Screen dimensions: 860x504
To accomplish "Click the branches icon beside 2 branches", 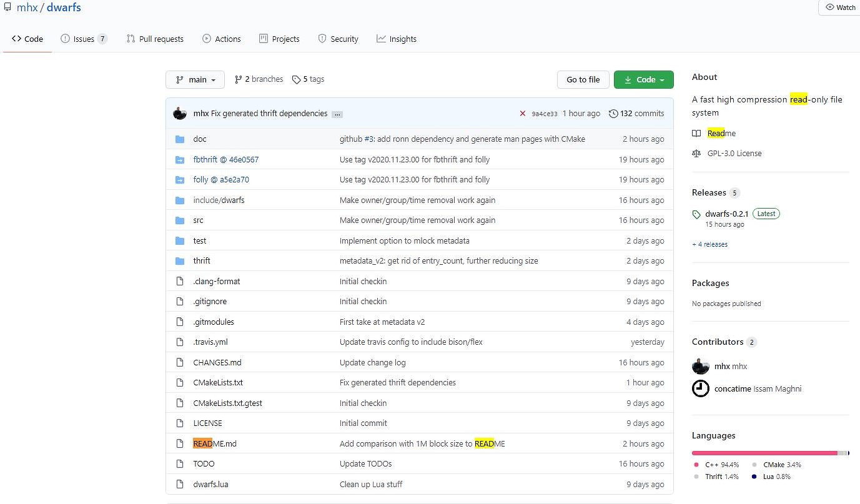I will coord(238,80).
